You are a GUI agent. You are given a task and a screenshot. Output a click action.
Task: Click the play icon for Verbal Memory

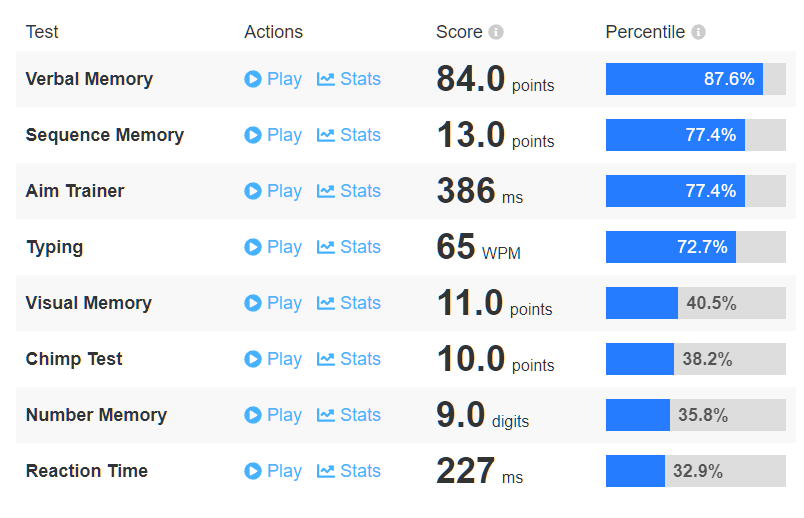pyautogui.click(x=253, y=79)
